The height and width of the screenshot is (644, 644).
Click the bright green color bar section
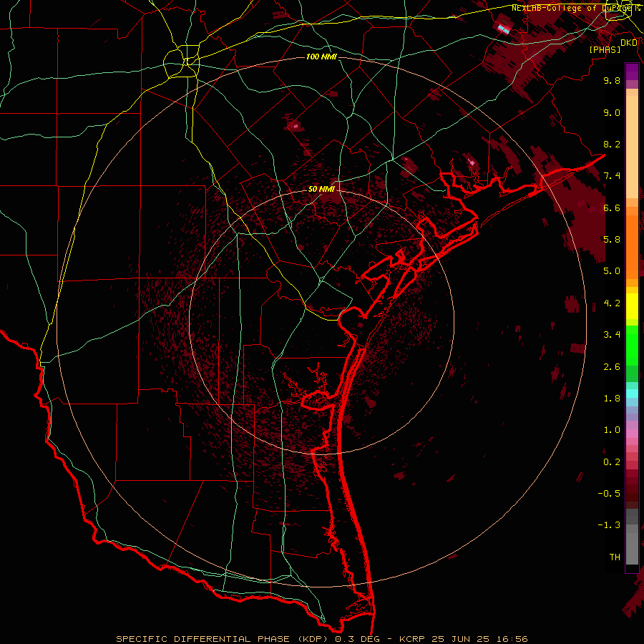[632, 345]
